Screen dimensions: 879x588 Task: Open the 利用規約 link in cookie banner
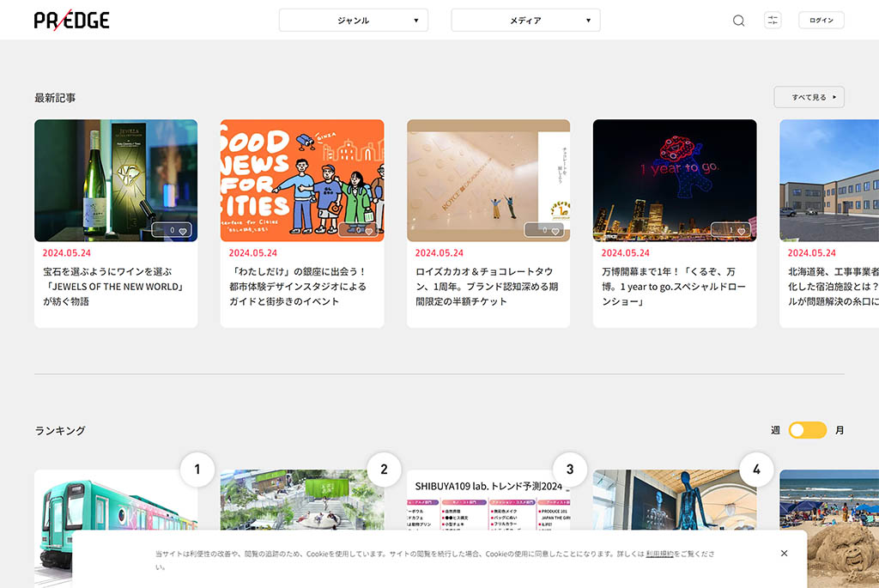tap(659, 555)
